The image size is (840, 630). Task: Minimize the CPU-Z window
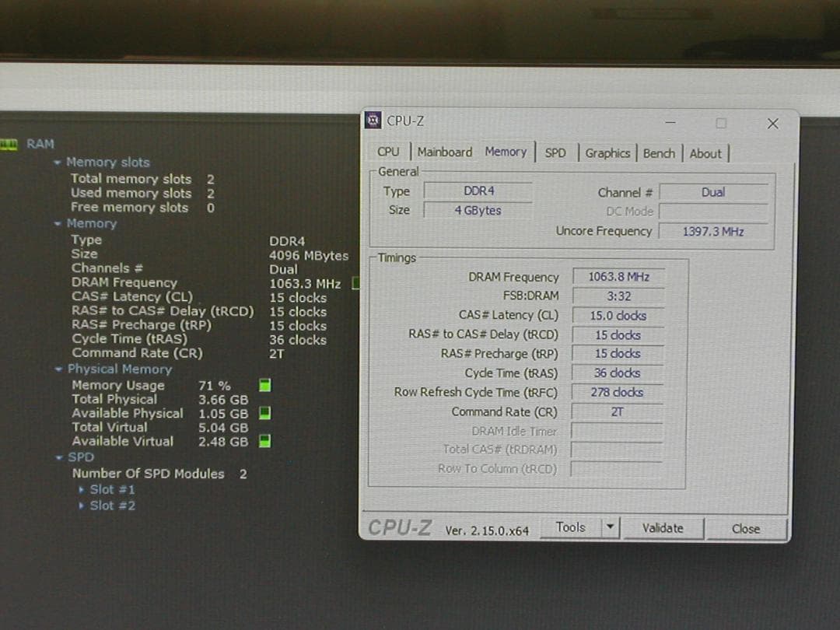[670, 123]
